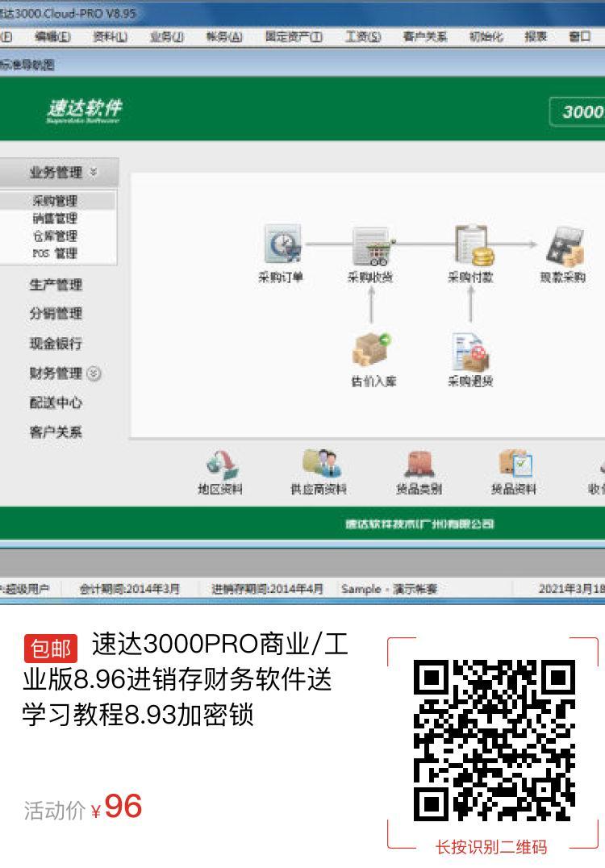Open the 报表 menu
Image resolution: width=605 pixels, height=868 pixels.
coord(536,36)
